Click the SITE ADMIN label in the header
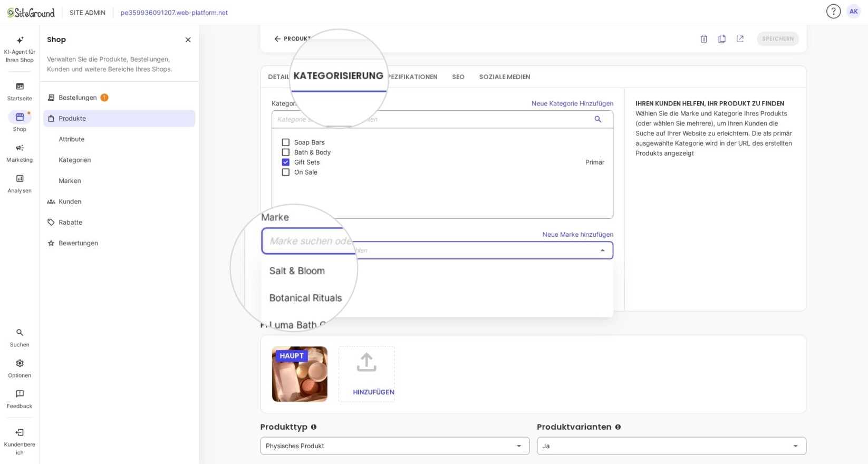Image resolution: width=868 pixels, height=464 pixels. pos(88,13)
